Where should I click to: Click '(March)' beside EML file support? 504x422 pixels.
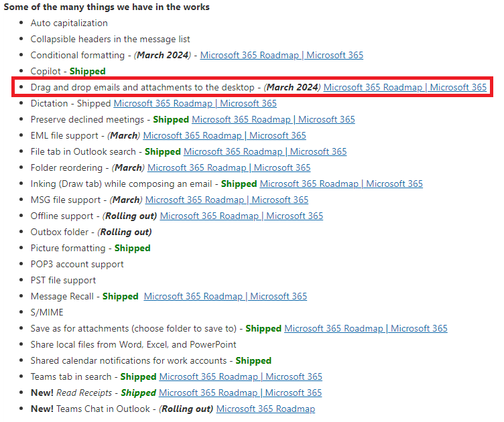pos(124,135)
